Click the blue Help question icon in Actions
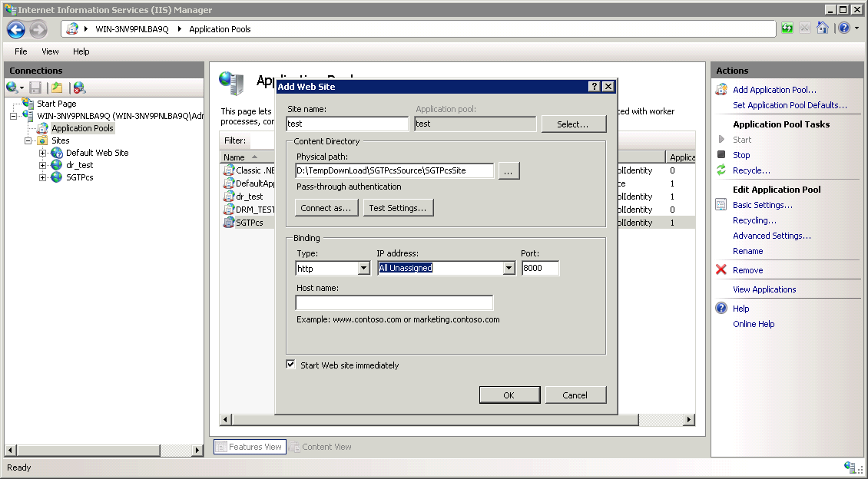The image size is (868, 479). tap(721, 308)
